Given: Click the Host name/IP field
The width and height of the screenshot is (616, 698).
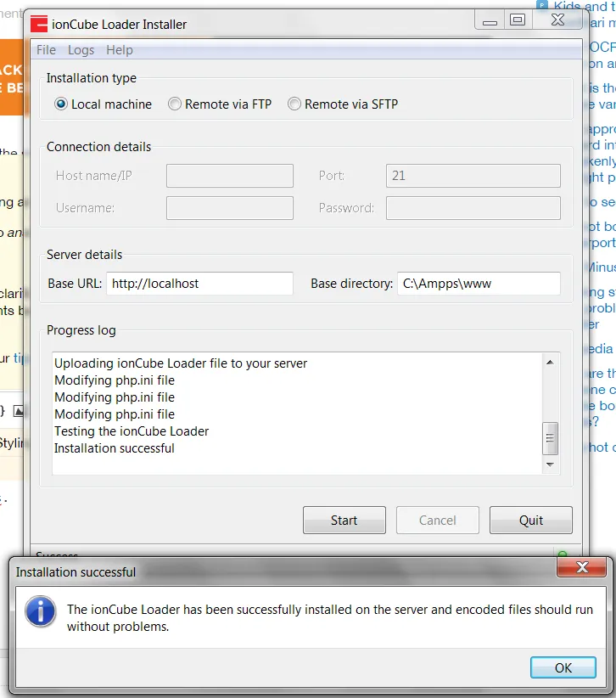Looking at the screenshot, I should click(x=229, y=176).
